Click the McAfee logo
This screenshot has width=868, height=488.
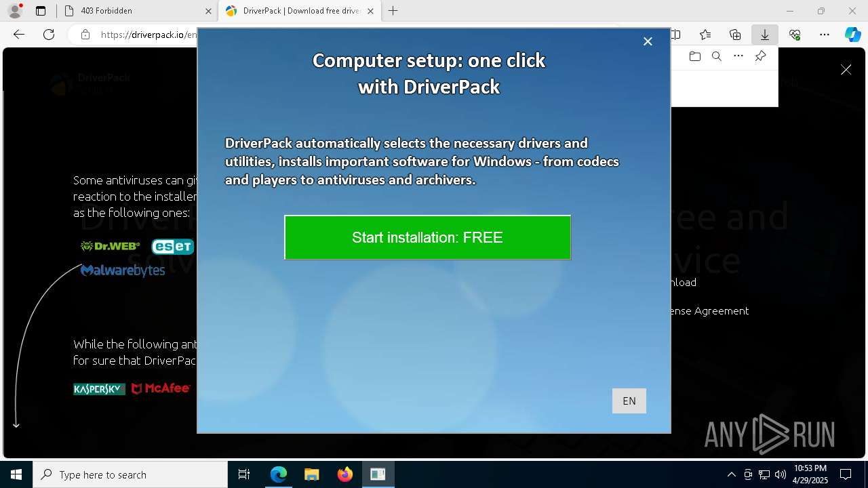161,388
